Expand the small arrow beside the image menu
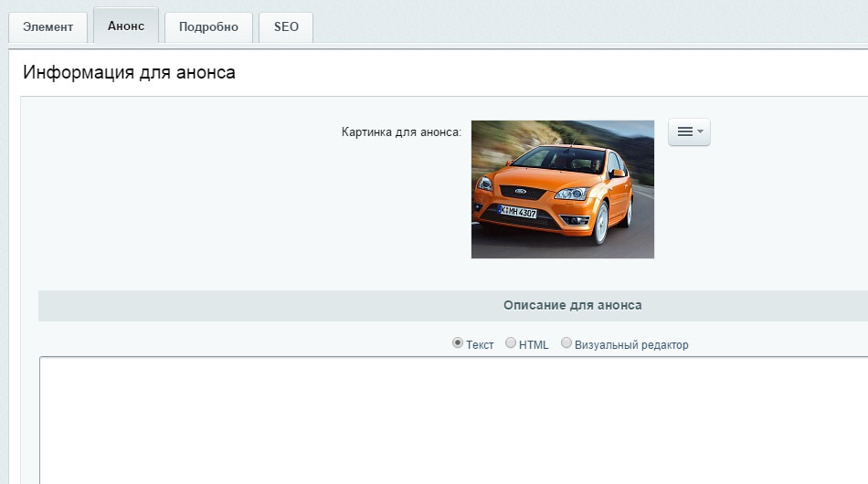Image resolution: width=868 pixels, height=484 pixels. point(701,132)
